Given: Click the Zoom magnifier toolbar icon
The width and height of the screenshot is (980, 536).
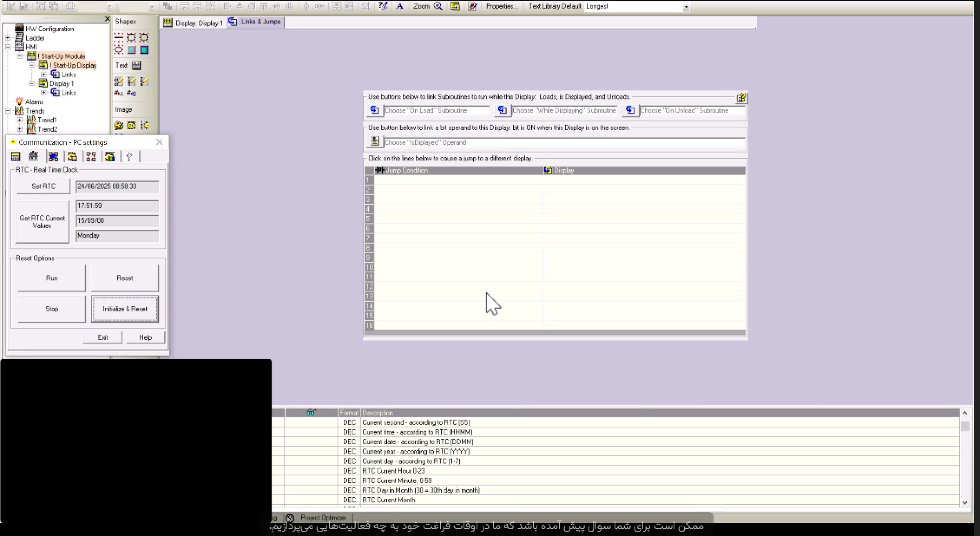Looking at the screenshot, I should coord(438,6).
